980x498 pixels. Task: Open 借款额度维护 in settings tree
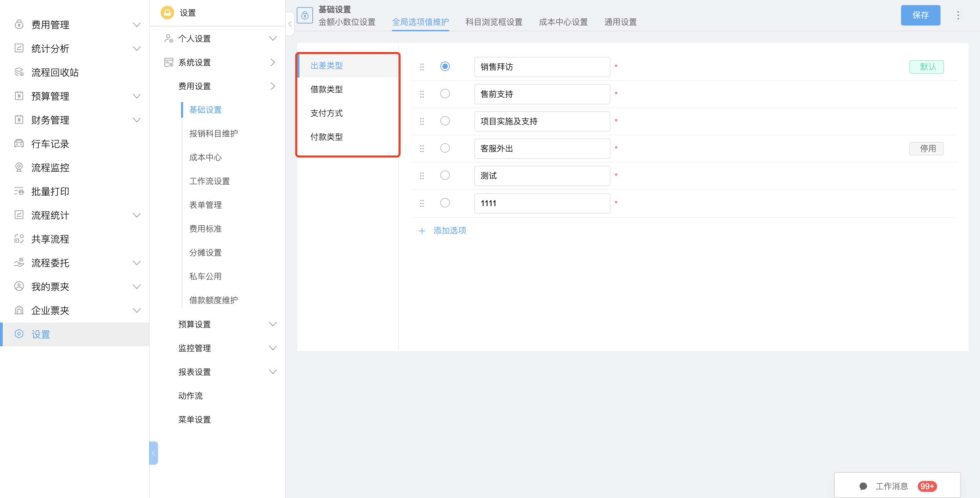click(x=213, y=300)
